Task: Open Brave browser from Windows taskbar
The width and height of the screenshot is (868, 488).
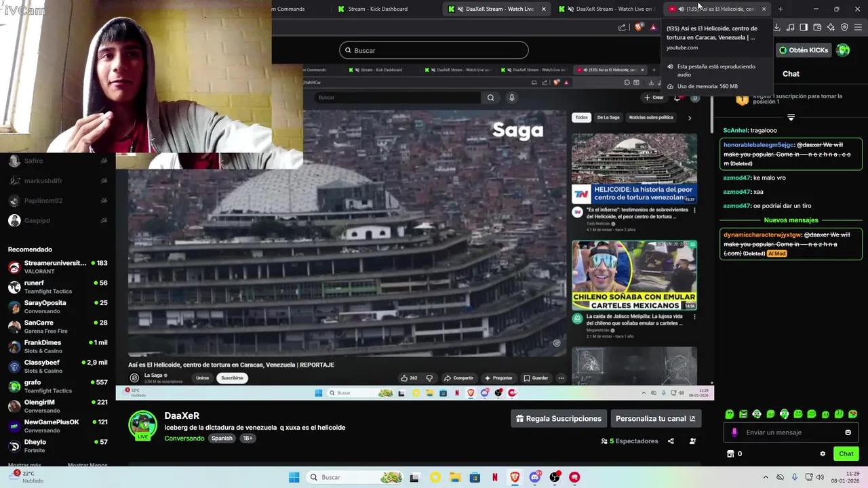Action: [x=515, y=477]
